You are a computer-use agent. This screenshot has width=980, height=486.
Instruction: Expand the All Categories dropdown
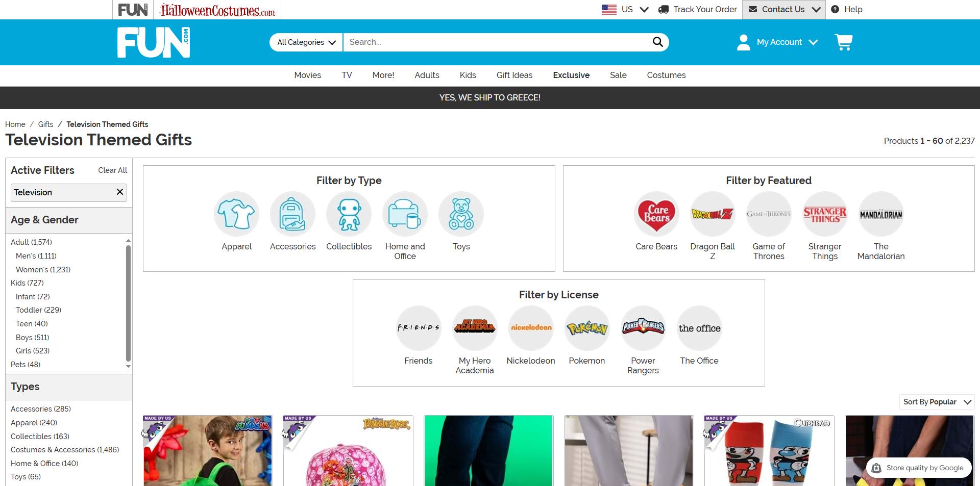(306, 42)
